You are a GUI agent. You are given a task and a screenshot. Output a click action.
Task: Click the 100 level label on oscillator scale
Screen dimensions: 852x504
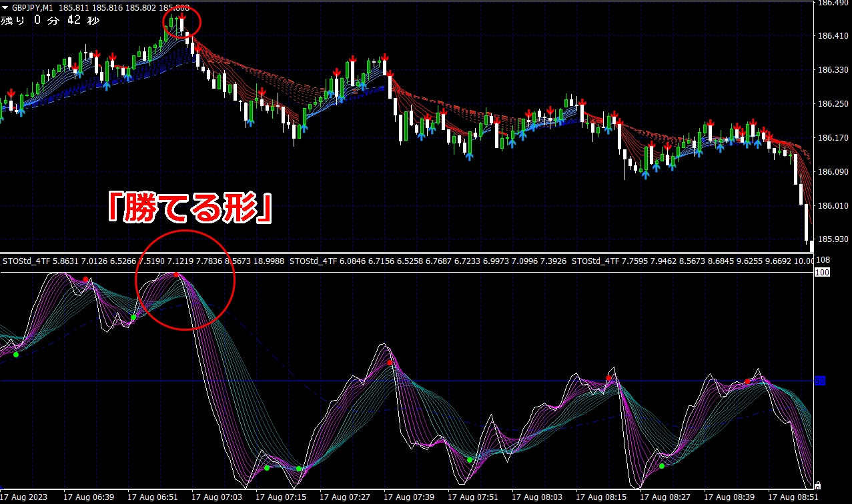point(822,273)
